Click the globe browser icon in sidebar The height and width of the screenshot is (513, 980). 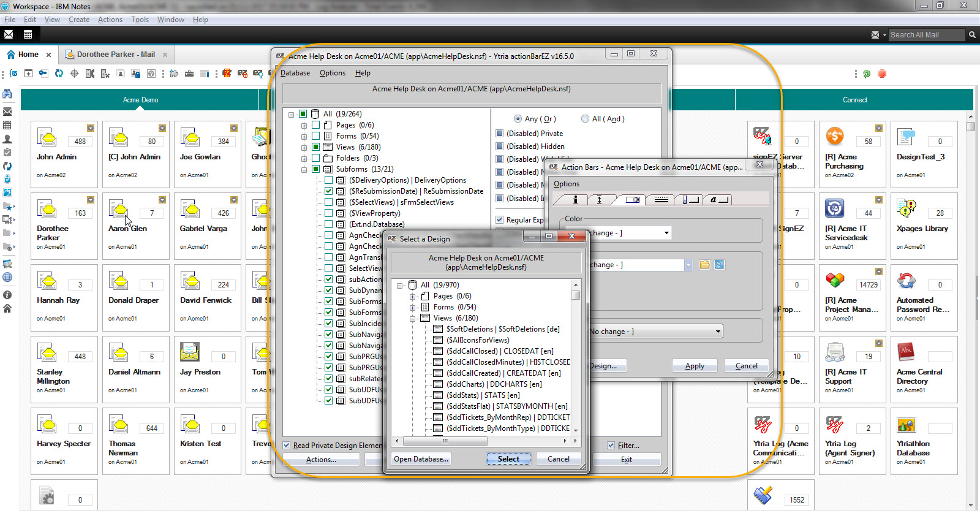[x=7, y=277]
